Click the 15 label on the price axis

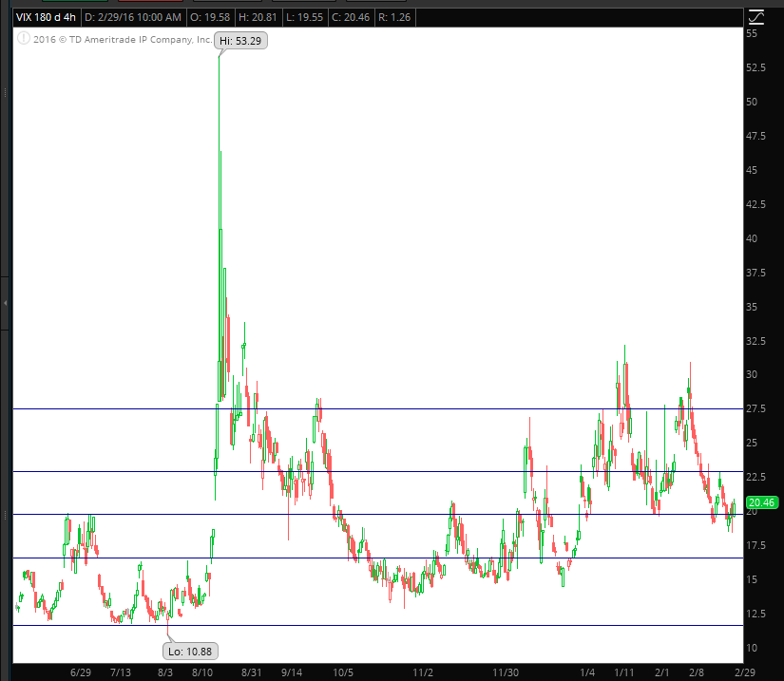tap(752, 579)
